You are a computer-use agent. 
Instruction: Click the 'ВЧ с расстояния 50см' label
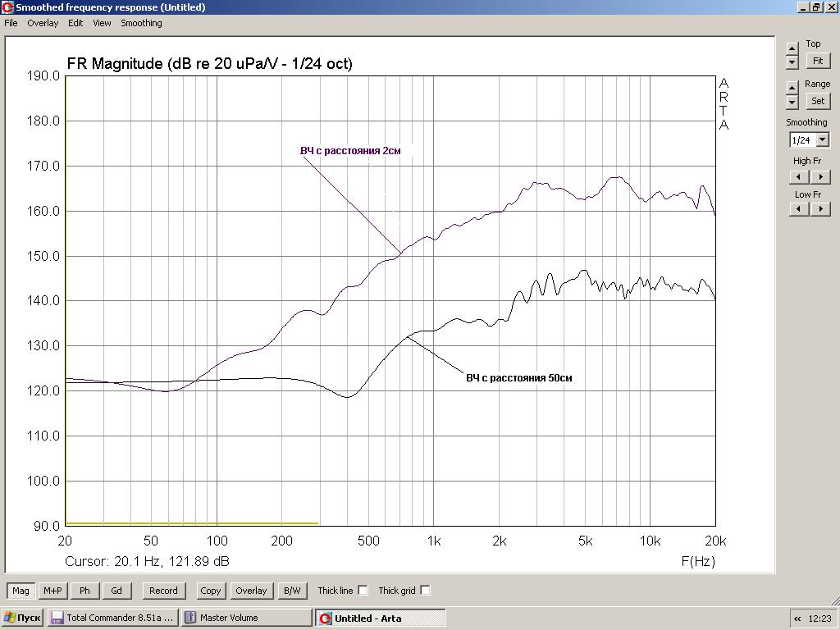point(519,377)
